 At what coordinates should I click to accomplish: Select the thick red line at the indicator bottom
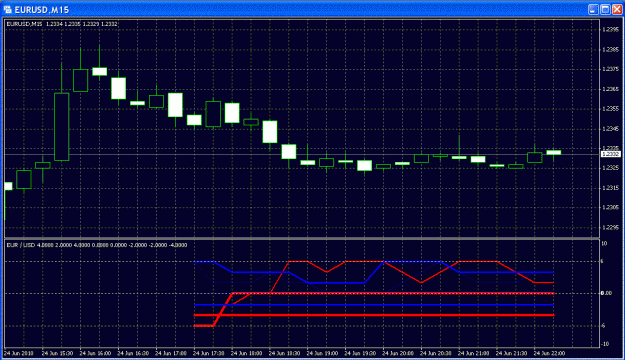[x=374, y=315]
